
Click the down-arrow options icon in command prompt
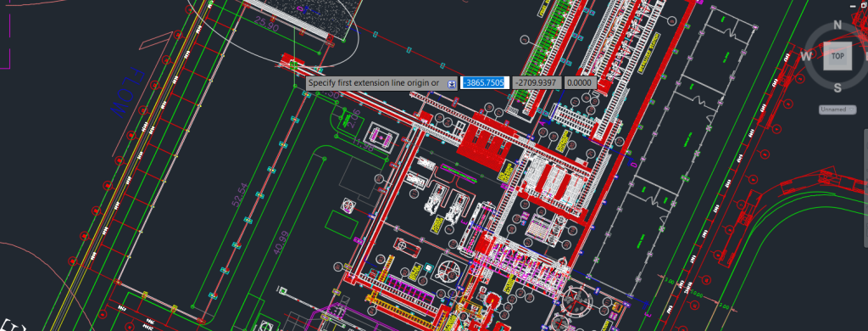pyautogui.click(x=452, y=84)
